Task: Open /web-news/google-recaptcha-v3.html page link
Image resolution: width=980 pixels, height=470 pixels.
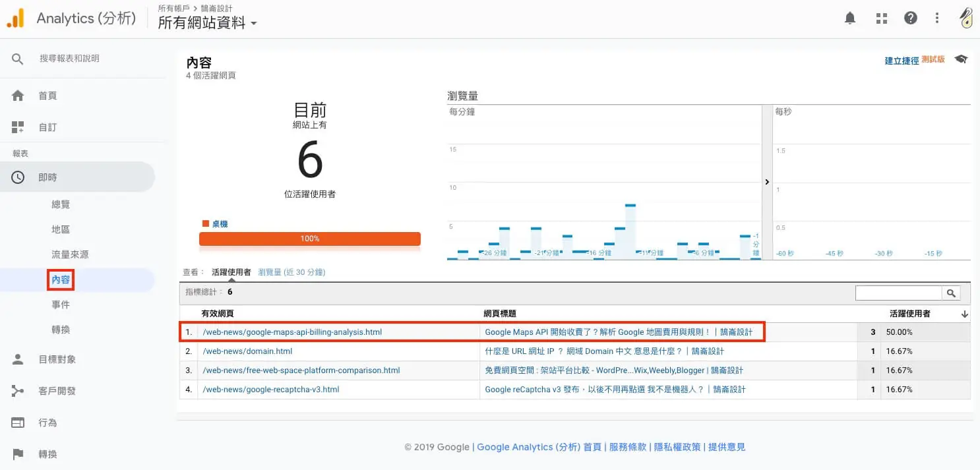Action: pyautogui.click(x=271, y=390)
